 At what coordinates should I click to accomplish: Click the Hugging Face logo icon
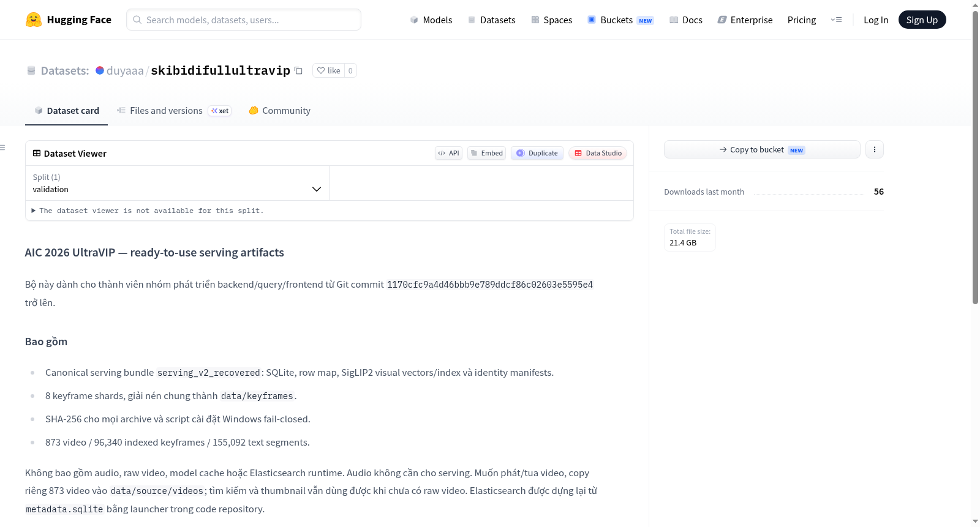[x=34, y=20]
